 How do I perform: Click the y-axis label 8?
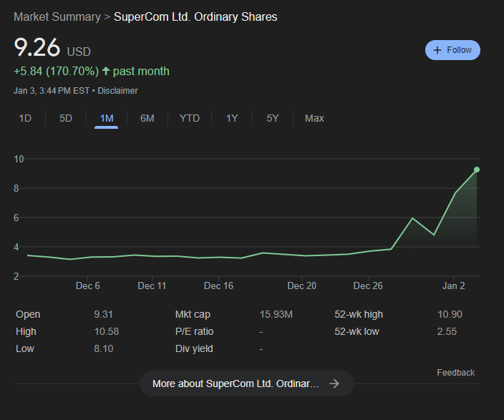tap(16, 188)
